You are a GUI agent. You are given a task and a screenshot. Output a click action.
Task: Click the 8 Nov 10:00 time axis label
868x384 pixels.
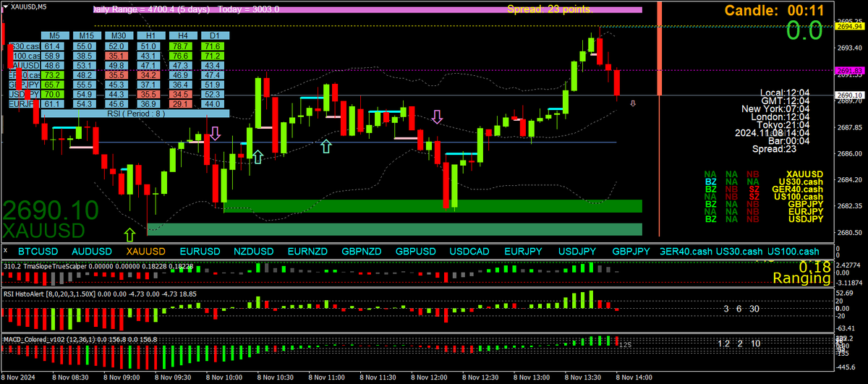(x=223, y=377)
